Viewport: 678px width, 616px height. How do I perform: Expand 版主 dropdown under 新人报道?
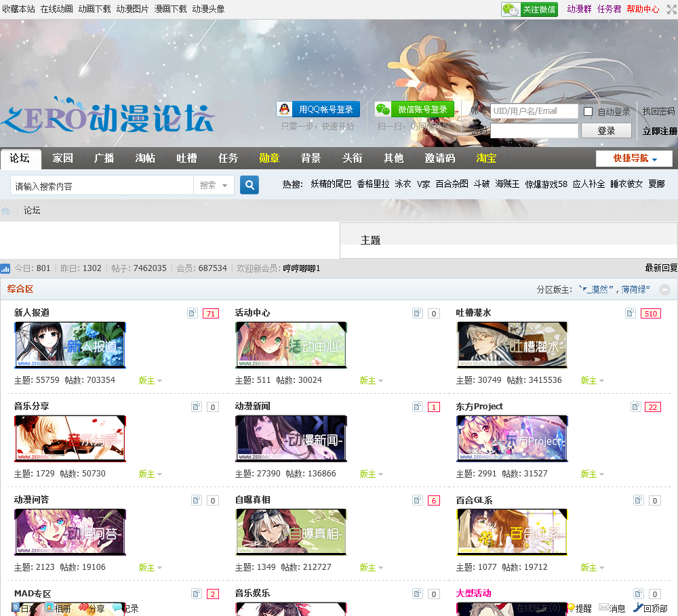pyautogui.click(x=150, y=380)
